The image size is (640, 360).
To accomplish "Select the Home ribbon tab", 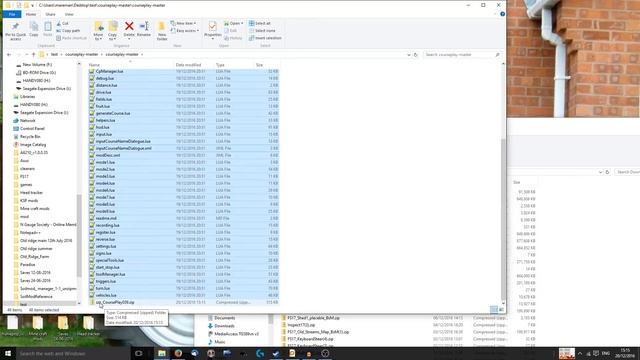I will [31, 14].
